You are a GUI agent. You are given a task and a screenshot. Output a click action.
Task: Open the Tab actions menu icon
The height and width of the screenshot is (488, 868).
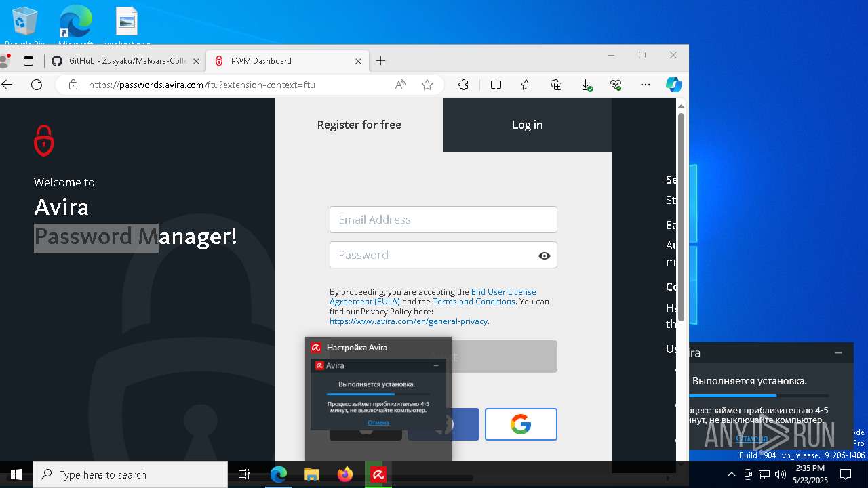pyautogui.click(x=28, y=61)
